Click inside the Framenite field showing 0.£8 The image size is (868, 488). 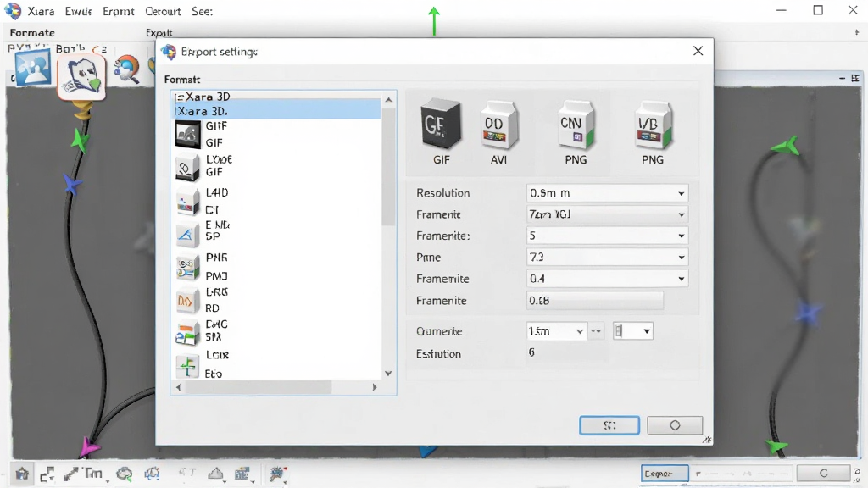click(594, 301)
